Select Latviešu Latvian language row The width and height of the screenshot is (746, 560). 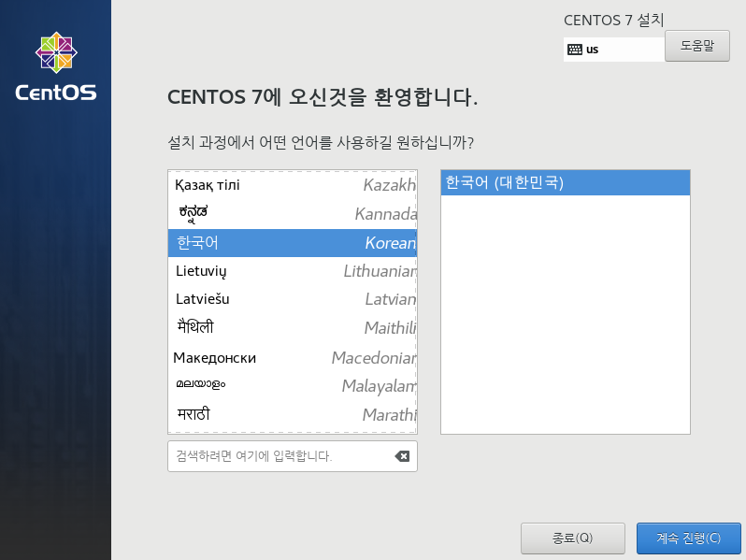pos(292,299)
